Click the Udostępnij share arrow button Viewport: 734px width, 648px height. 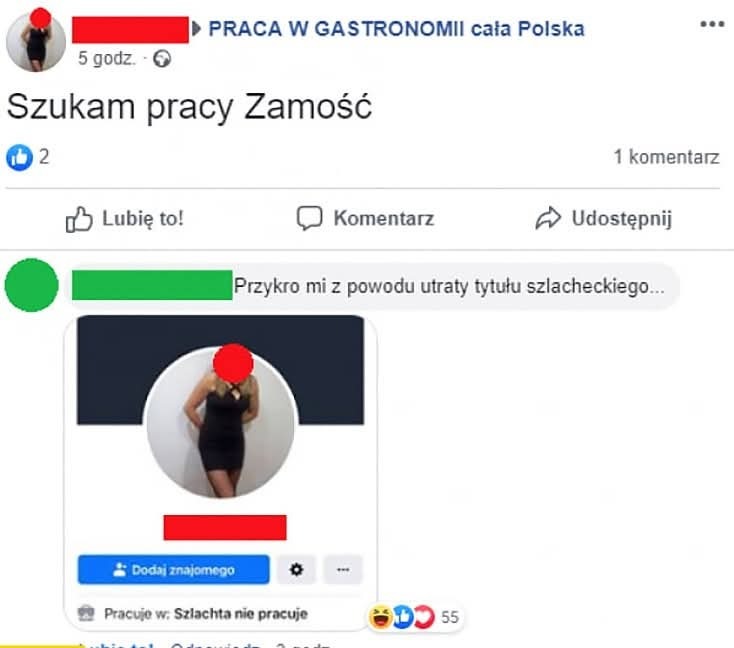click(x=603, y=219)
